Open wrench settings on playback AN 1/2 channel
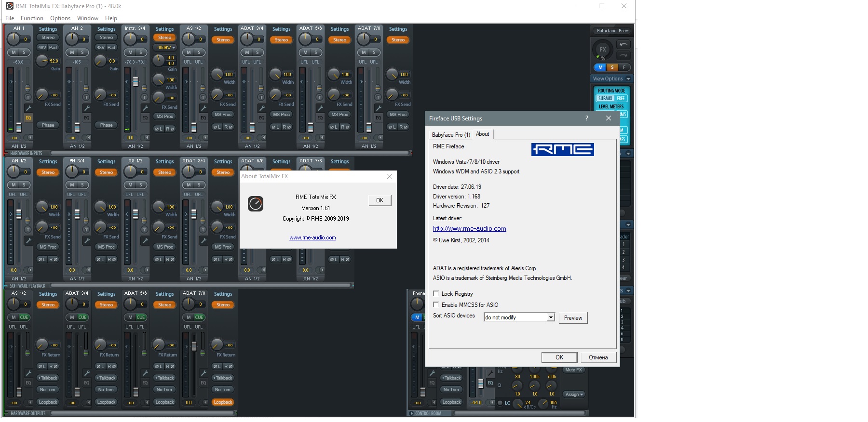The height and width of the screenshot is (422, 868). coord(28,240)
